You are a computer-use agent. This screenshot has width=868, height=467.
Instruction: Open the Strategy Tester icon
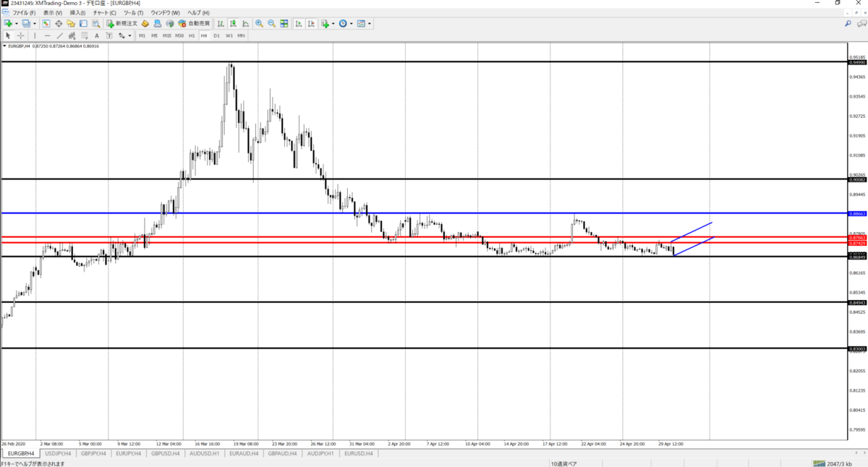95,23
